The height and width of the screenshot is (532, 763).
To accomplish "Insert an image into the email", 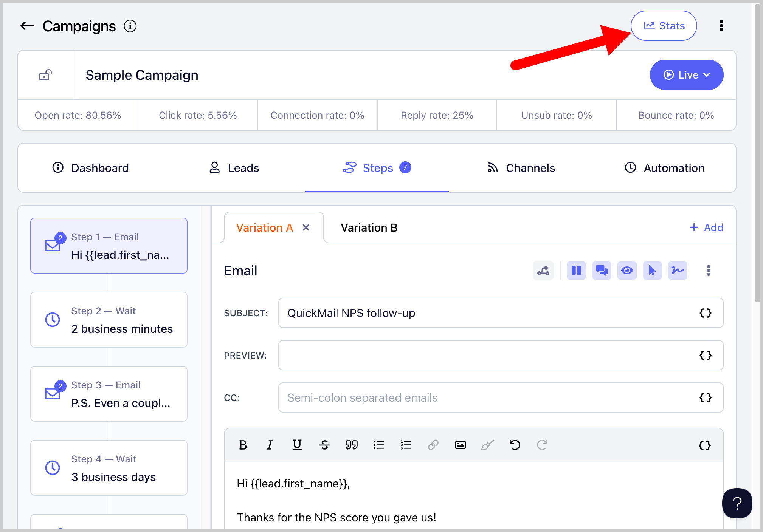I will click(x=461, y=445).
